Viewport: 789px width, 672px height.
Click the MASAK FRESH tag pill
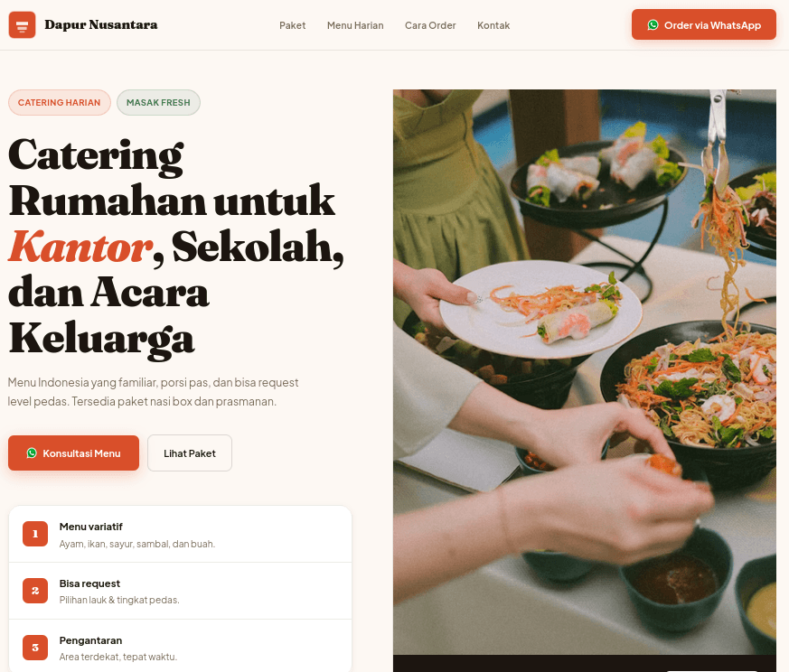point(158,103)
